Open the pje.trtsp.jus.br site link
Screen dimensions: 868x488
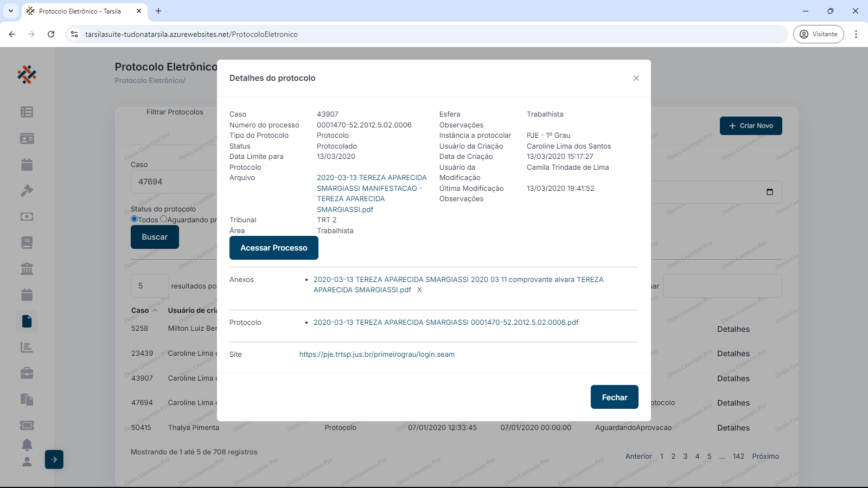pyautogui.click(x=377, y=355)
